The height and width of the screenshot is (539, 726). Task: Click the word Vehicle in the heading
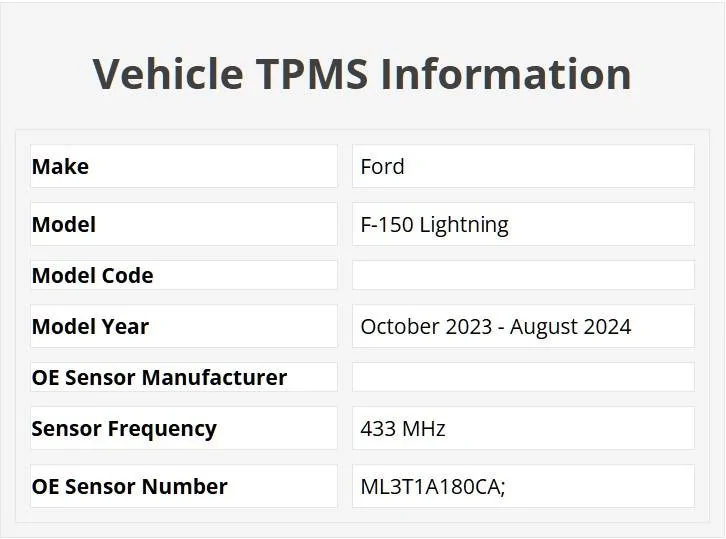pyautogui.click(x=167, y=74)
